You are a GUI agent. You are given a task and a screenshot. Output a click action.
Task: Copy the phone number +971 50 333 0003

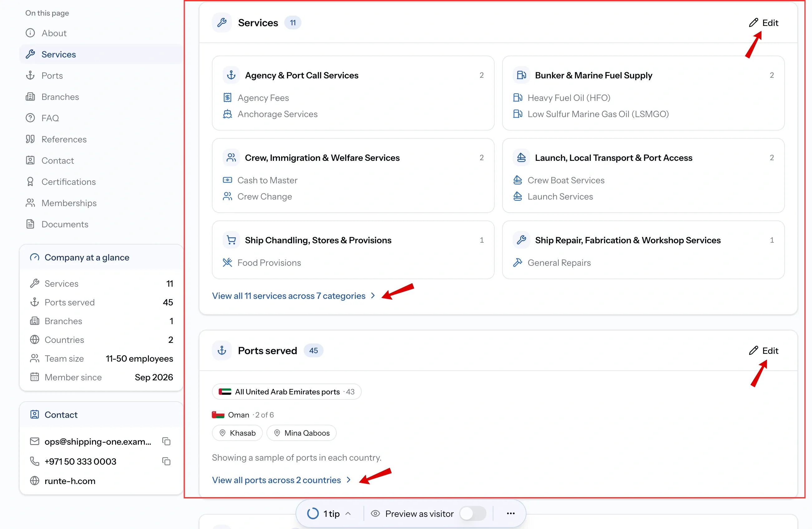pos(166,461)
